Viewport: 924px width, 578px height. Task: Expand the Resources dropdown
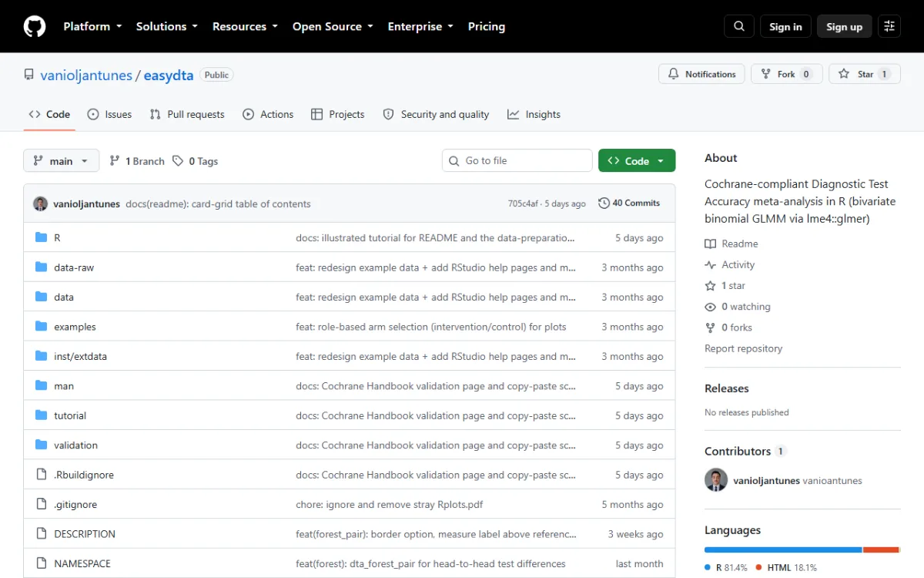click(x=246, y=26)
